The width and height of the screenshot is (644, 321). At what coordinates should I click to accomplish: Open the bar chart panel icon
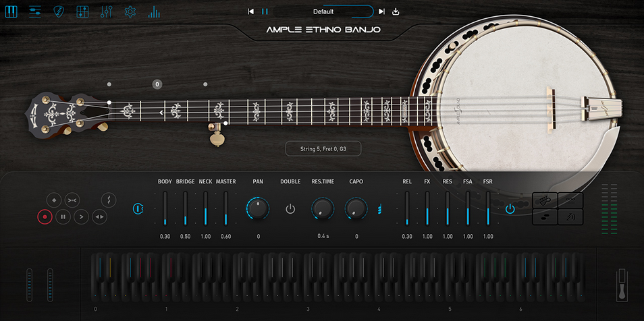[x=154, y=11]
